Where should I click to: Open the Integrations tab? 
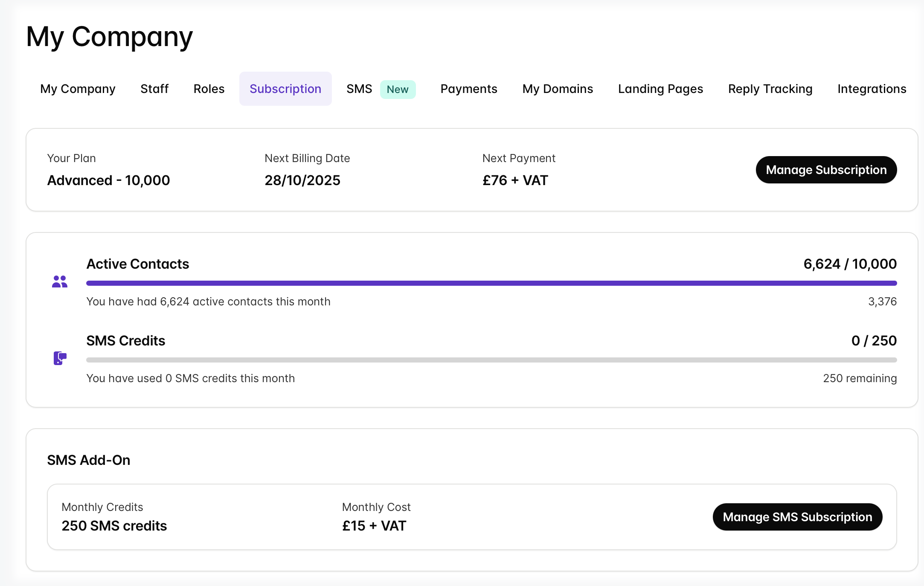coord(872,89)
